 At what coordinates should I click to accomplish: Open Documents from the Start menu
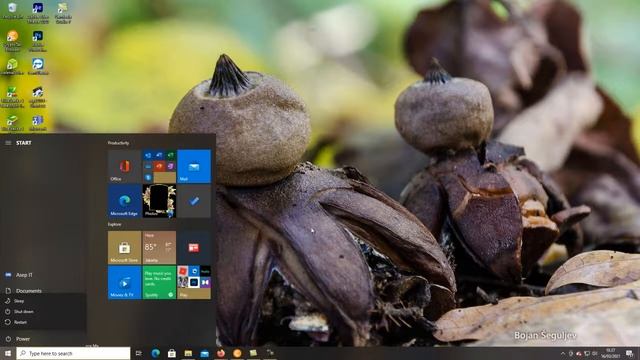click(x=43, y=291)
